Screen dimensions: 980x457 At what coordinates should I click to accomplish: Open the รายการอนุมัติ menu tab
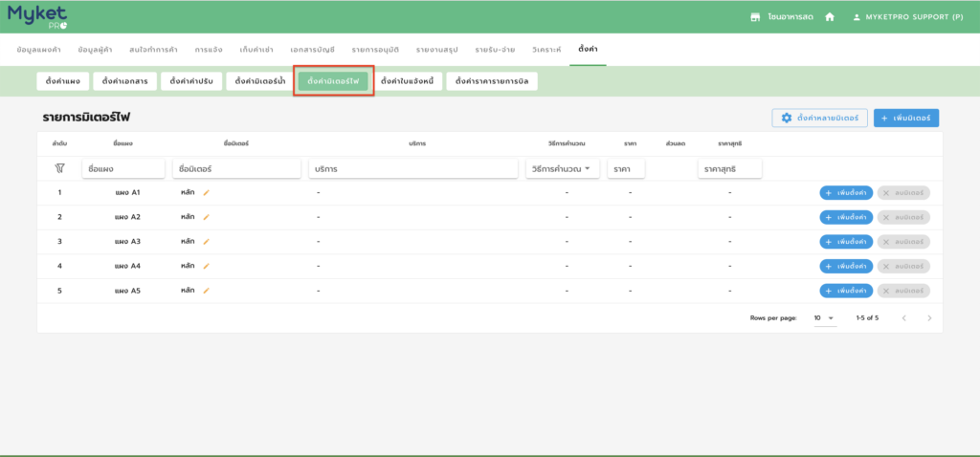375,50
